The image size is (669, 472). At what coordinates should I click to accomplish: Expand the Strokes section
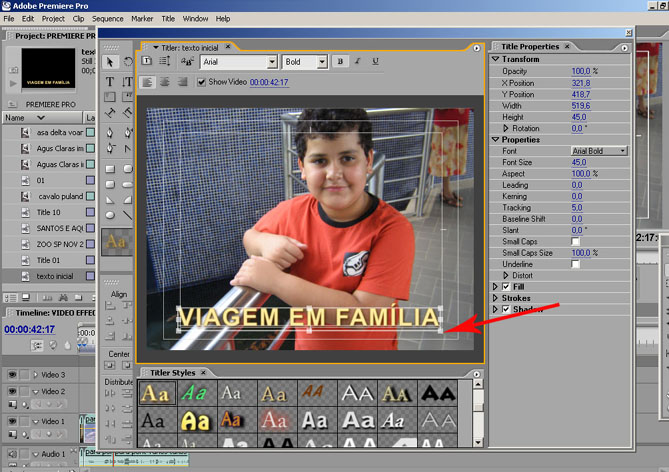[x=494, y=297]
